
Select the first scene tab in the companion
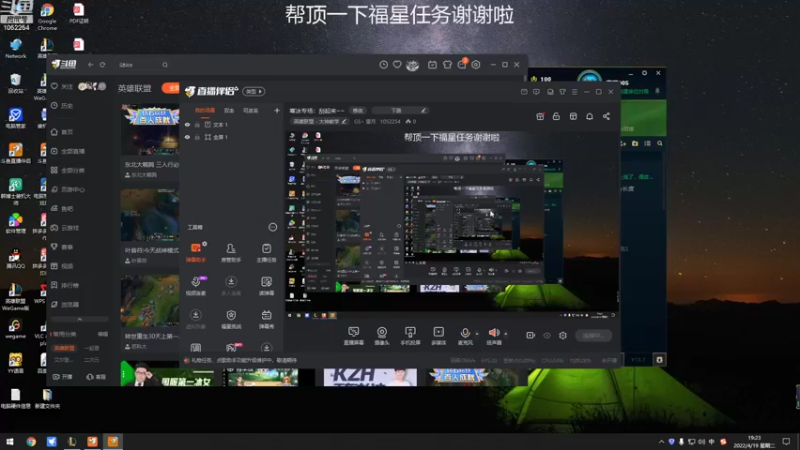click(205, 111)
